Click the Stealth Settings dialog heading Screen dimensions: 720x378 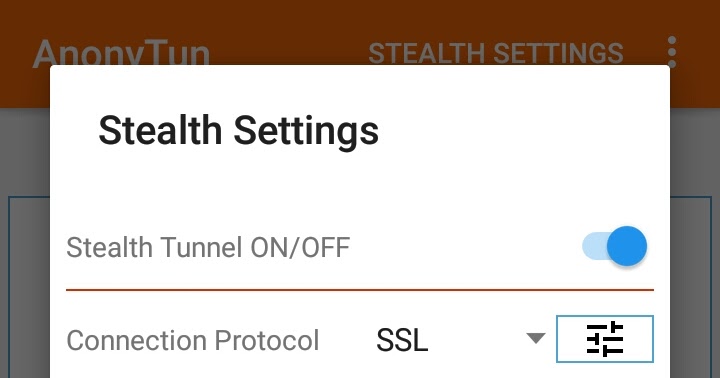tap(238, 131)
